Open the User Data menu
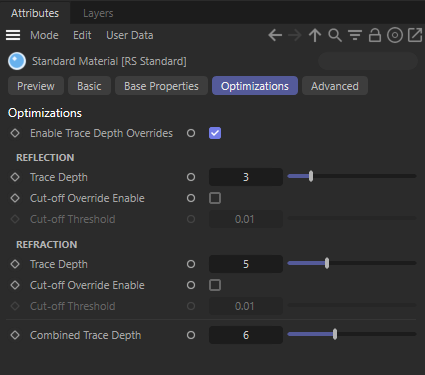Screen dimensions: 425x375 pos(130,35)
